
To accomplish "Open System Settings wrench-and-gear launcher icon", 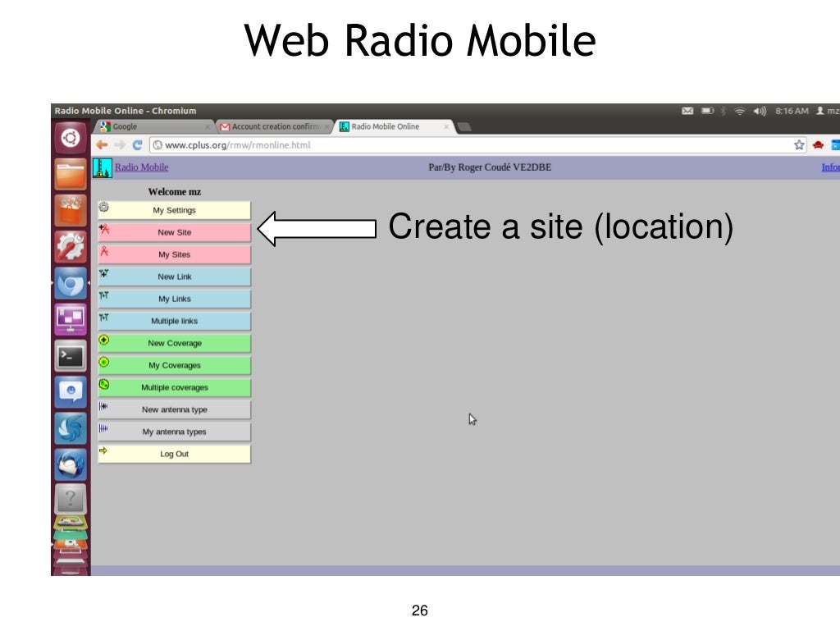I will tap(71, 247).
